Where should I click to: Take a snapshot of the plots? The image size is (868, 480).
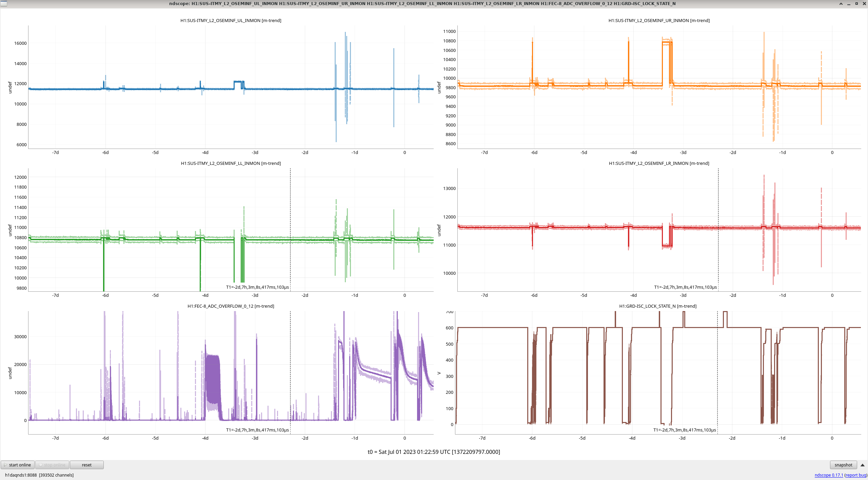(x=843, y=465)
